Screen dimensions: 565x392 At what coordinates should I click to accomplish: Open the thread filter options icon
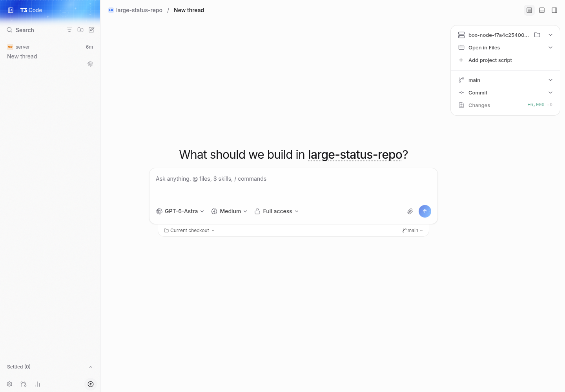(69, 30)
